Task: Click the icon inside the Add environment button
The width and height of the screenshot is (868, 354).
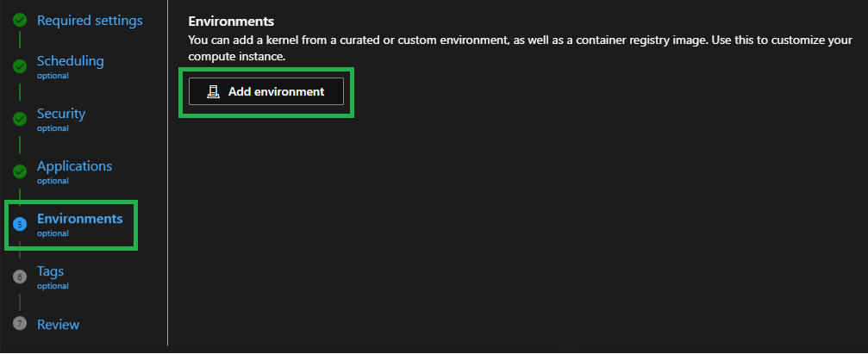Action: (213, 91)
